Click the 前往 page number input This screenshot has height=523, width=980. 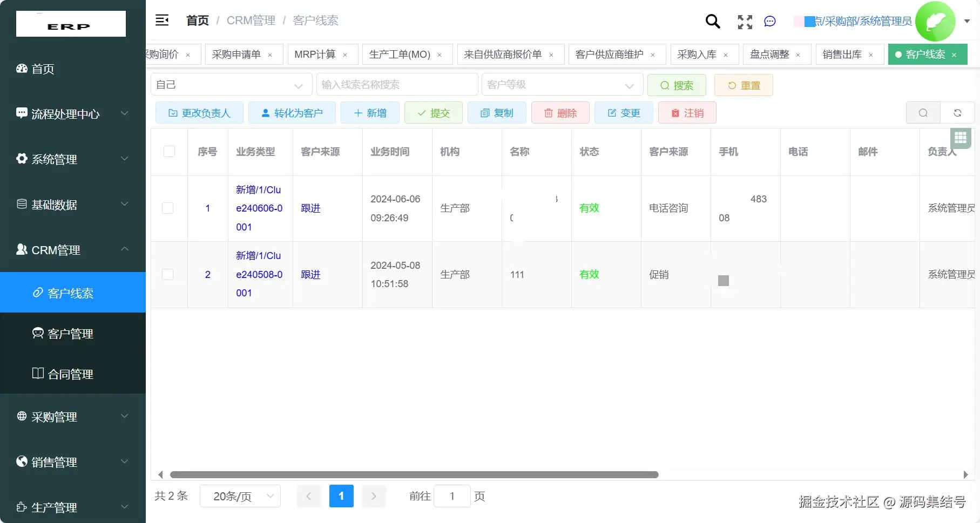452,497
